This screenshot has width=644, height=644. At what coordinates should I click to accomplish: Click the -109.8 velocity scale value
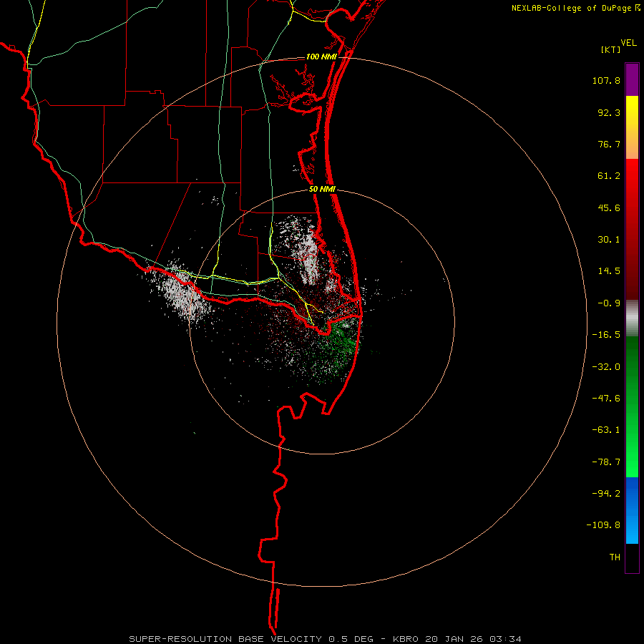(603, 525)
